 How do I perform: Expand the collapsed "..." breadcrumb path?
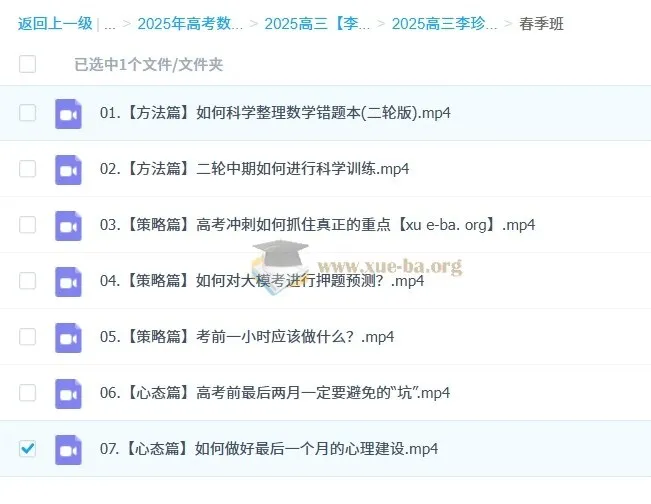110,23
